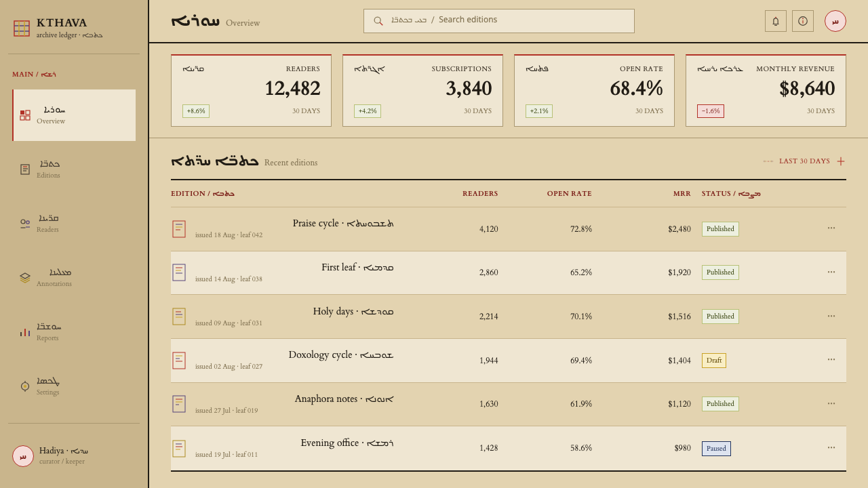Open Reports in the sidebar
Viewport: 868px width, 488px height.
click(x=74, y=332)
